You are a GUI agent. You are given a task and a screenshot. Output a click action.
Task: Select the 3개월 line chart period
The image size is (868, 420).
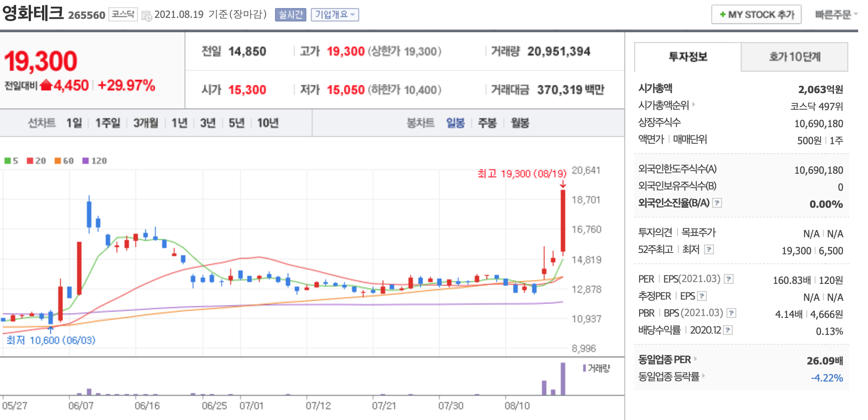click(146, 123)
